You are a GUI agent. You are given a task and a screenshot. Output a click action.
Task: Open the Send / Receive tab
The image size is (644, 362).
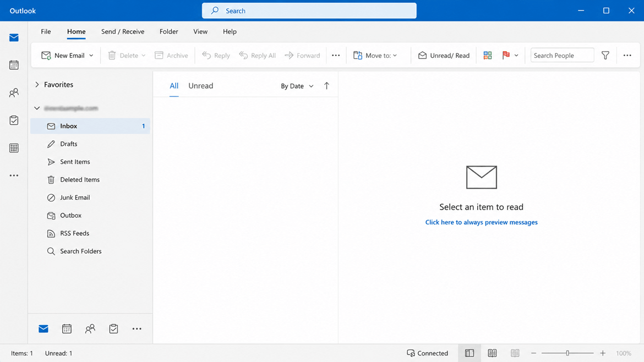123,31
